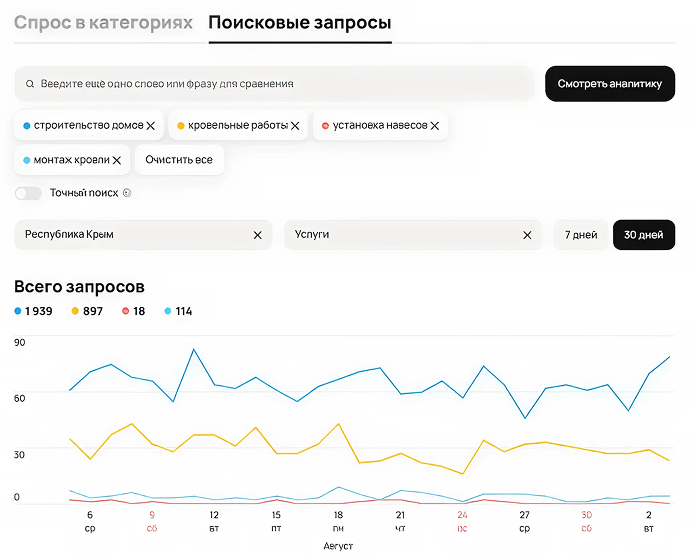The height and width of the screenshot is (558, 696).
Task: Remove the 'кровельные работы' query tag
Action: point(296,126)
